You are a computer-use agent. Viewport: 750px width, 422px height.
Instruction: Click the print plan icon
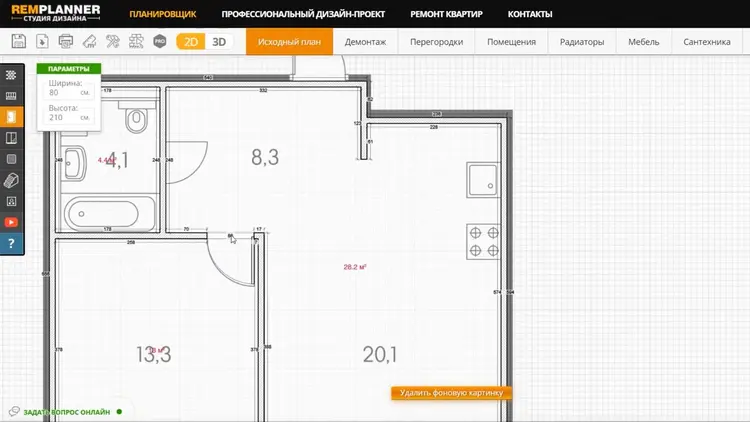click(x=66, y=42)
